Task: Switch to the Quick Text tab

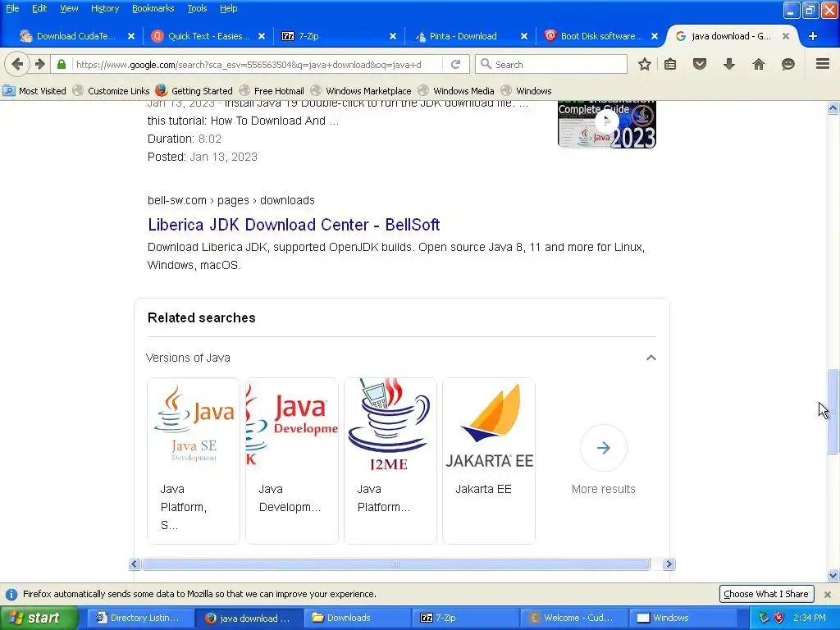Action: [x=208, y=36]
